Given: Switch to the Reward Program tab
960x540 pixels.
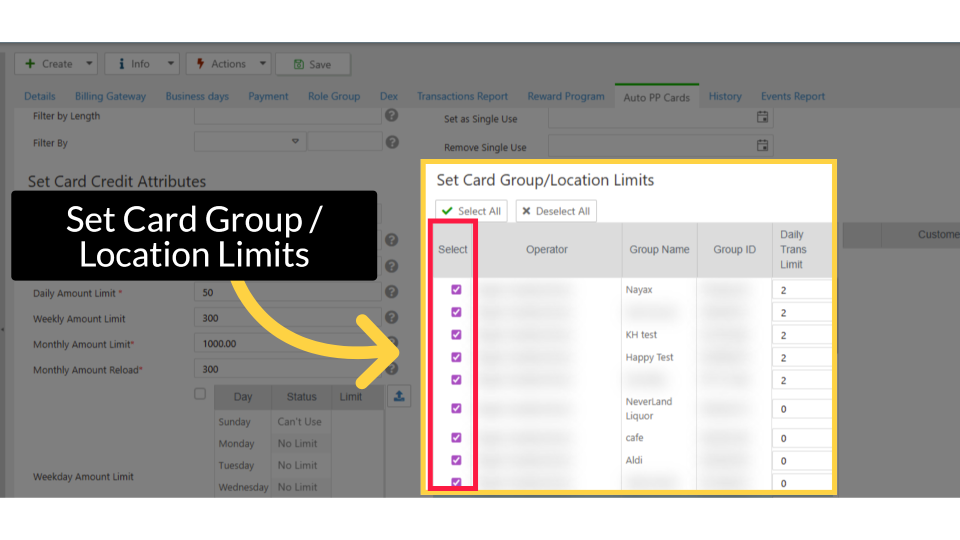Looking at the screenshot, I should [x=565, y=97].
